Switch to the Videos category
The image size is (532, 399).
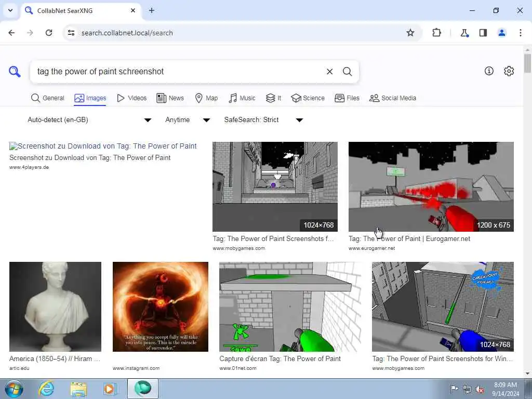click(131, 98)
